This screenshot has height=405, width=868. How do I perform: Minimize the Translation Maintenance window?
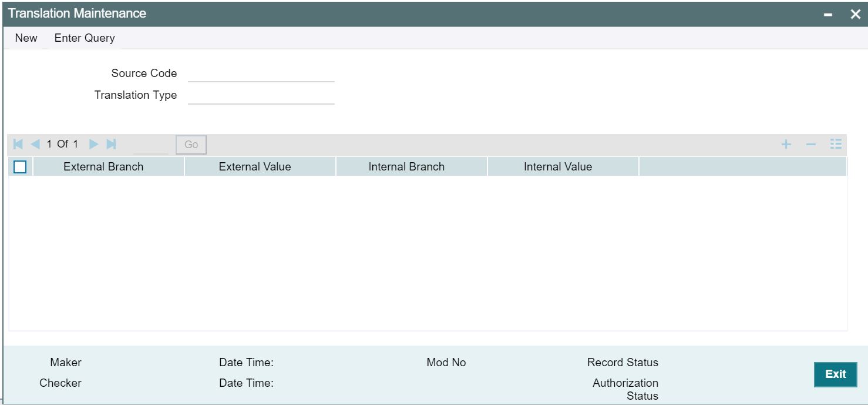click(x=828, y=14)
